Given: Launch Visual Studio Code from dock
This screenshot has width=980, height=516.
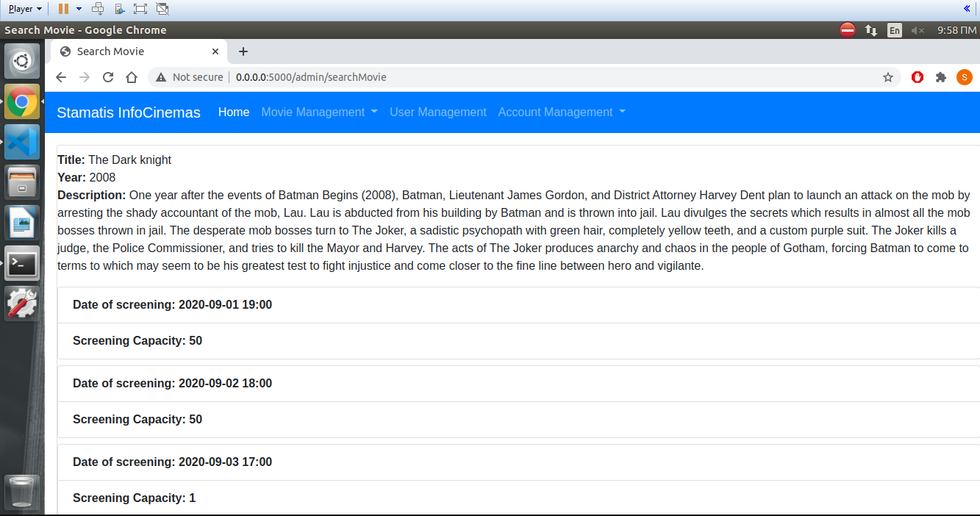Looking at the screenshot, I should [x=22, y=142].
